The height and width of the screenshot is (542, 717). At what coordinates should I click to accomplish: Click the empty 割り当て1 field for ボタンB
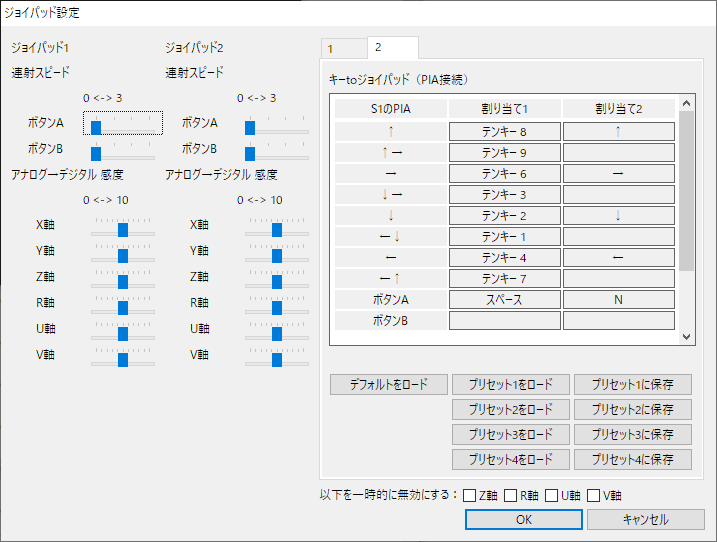pos(504,320)
